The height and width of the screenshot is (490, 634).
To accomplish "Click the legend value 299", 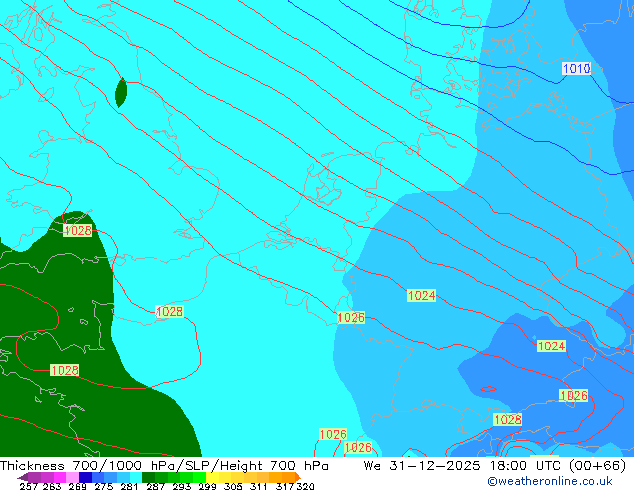I will tap(207, 486).
